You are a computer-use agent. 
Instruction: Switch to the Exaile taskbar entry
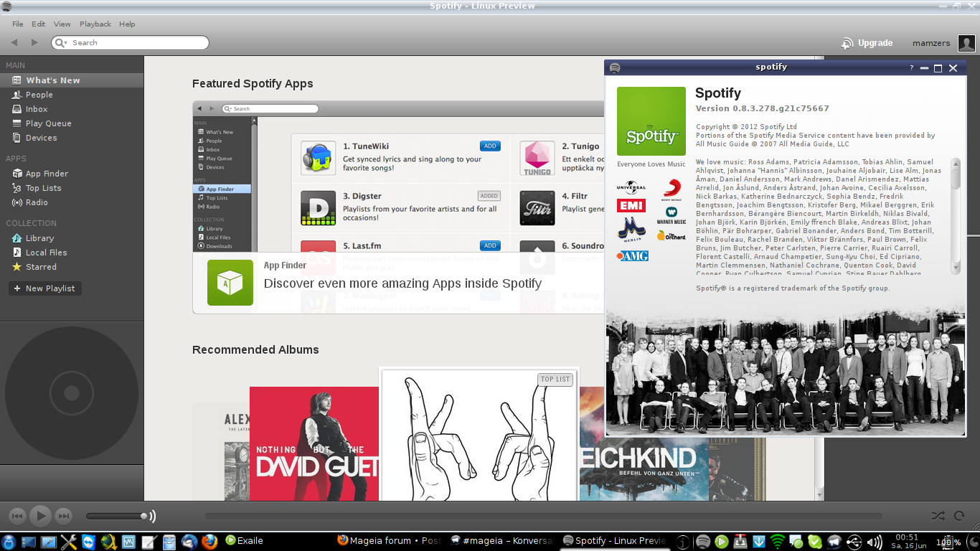click(245, 541)
